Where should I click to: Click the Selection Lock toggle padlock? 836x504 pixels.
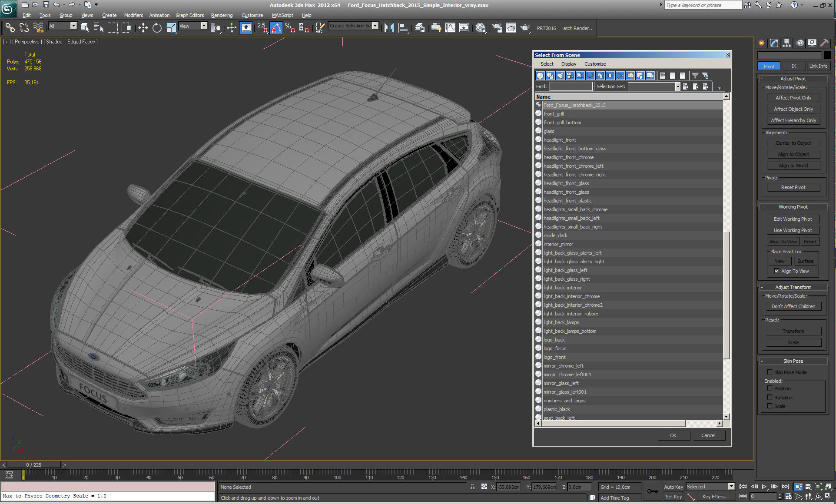472,487
